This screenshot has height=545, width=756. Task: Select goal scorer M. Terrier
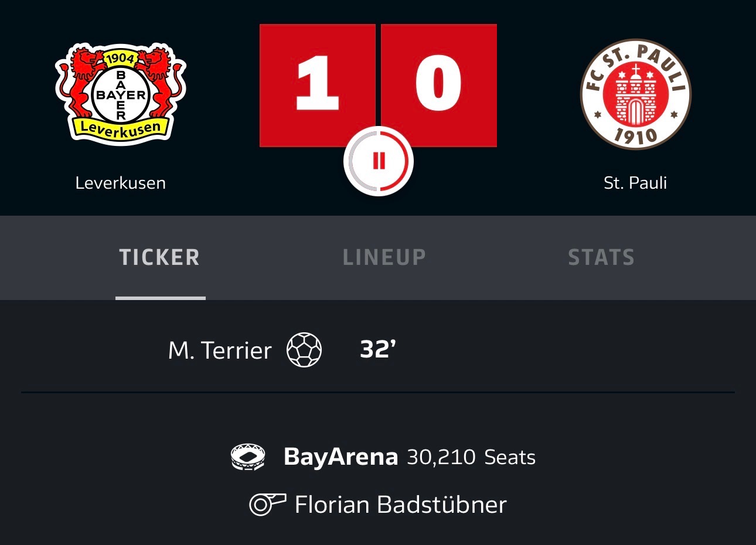point(220,350)
